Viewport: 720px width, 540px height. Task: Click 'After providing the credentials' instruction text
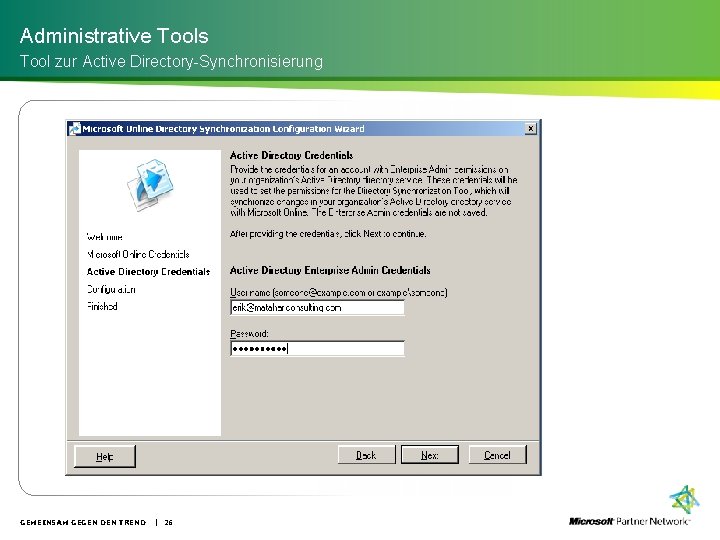pyautogui.click(x=328, y=234)
